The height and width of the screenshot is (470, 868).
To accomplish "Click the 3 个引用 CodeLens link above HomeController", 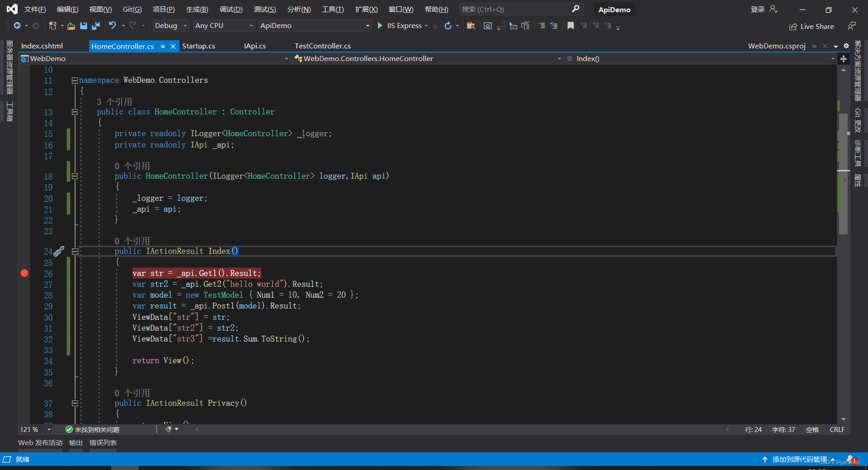I will click(x=114, y=102).
